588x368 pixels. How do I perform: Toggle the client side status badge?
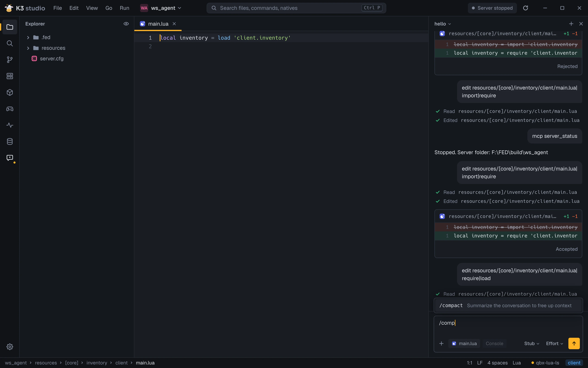(x=574, y=363)
